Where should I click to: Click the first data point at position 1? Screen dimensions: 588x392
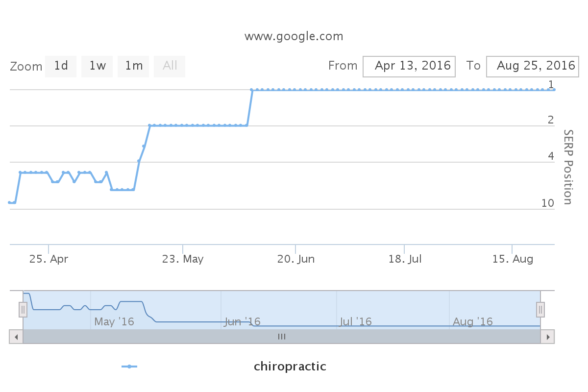[252, 90]
